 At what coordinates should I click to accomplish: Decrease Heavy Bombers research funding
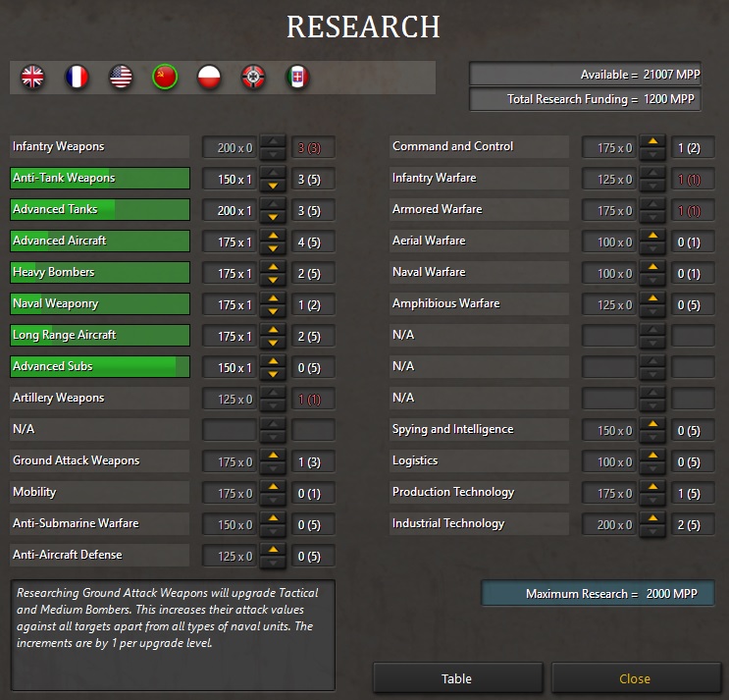coord(274,280)
